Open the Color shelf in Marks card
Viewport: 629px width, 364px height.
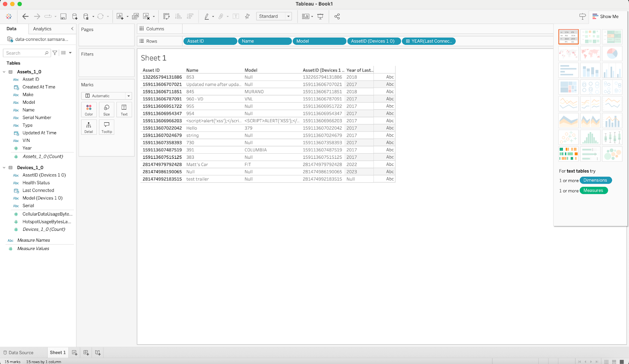[x=88, y=109]
